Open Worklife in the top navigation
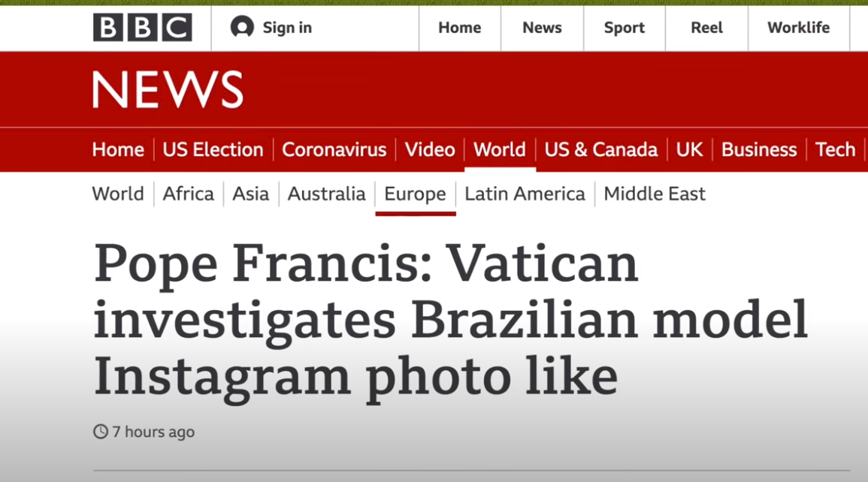The image size is (868, 482). pos(798,28)
